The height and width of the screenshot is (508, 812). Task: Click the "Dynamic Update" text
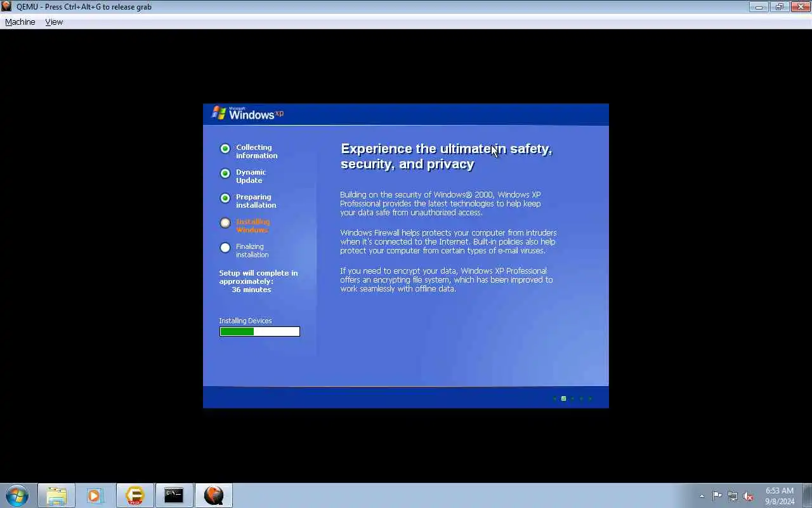pyautogui.click(x=251, y=176)
